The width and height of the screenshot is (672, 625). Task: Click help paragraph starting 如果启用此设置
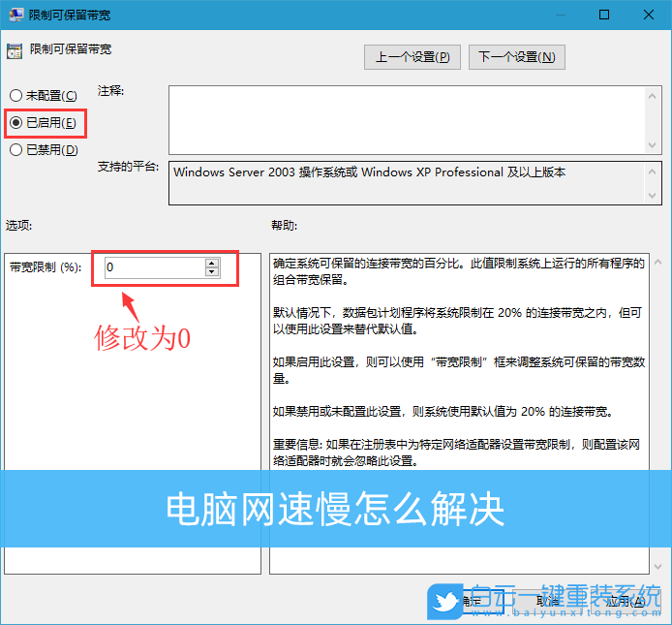click(x=459, y=370)
